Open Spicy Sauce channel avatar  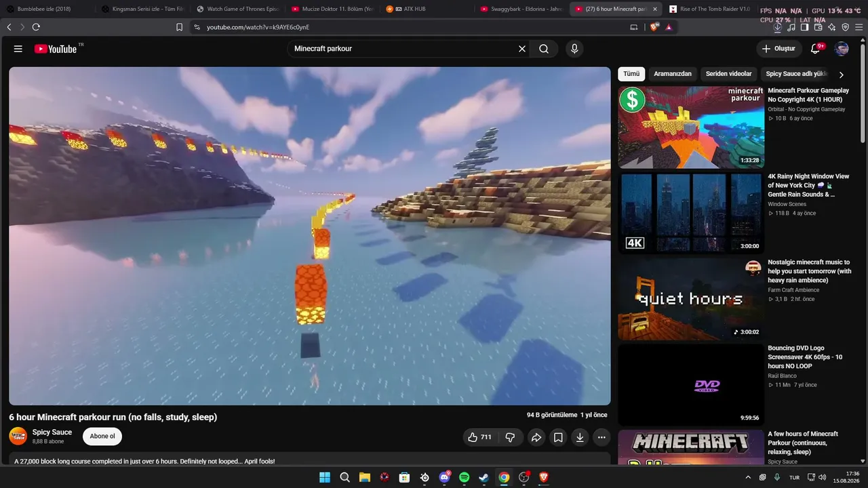tap(18, 436)
